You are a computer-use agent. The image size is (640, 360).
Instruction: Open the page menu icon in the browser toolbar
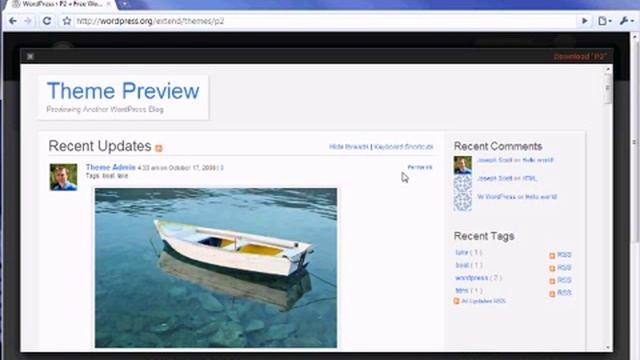click(x=604, y=21)
